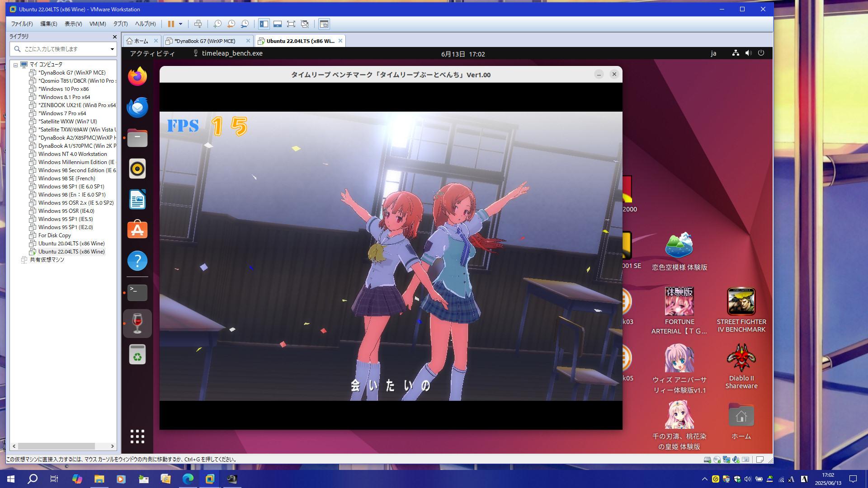
Task: Open the 表示(V) menu
Action: point(73,24)
